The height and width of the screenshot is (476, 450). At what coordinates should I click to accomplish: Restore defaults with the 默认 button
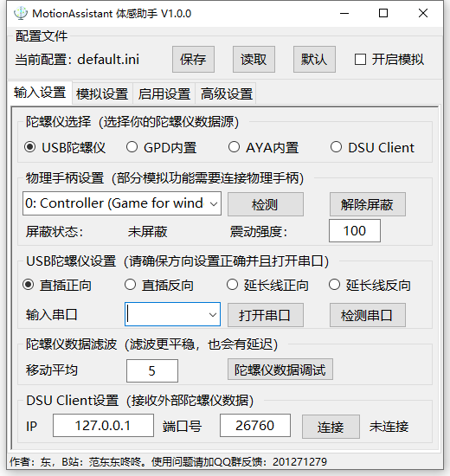coord(314,59)
